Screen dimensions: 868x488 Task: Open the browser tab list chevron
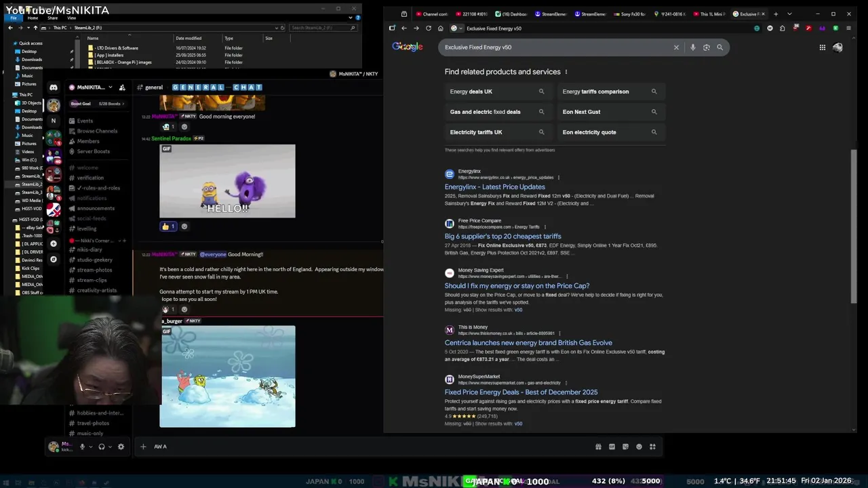789,14
